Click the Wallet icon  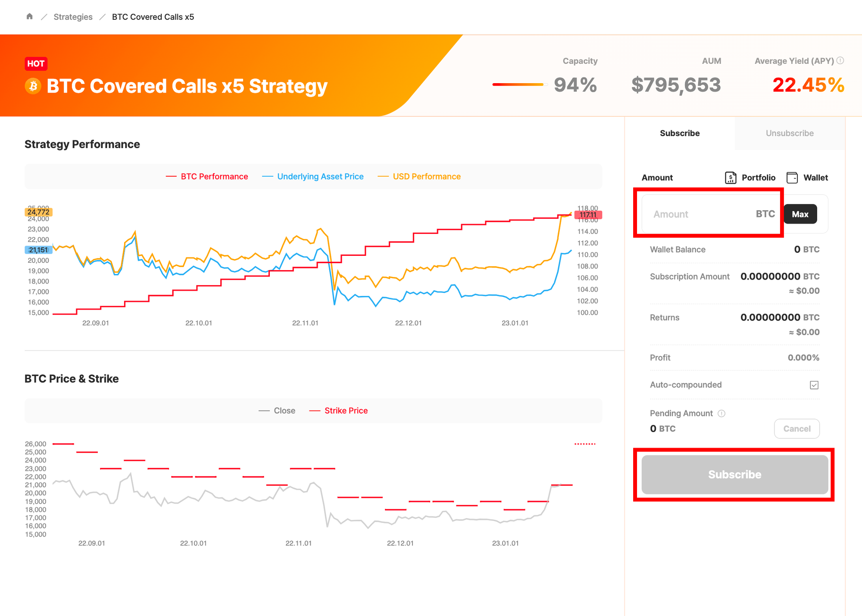pos(792,177)
